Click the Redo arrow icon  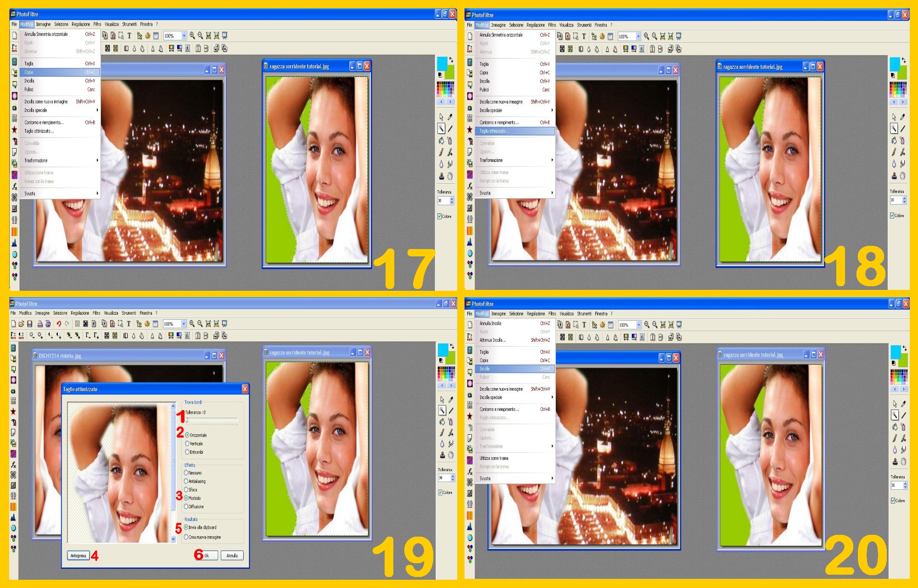click(67, 324)
